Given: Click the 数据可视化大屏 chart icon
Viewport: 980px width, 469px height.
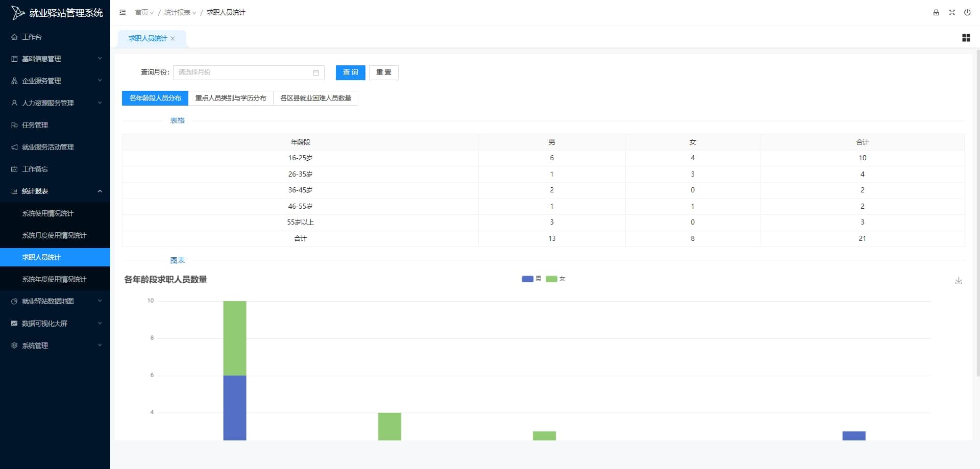Looking at the screenshot, I should pos(14,323).
